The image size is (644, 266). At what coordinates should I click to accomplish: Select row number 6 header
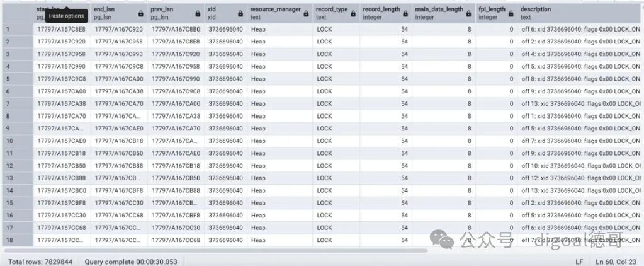coord(18,91)
